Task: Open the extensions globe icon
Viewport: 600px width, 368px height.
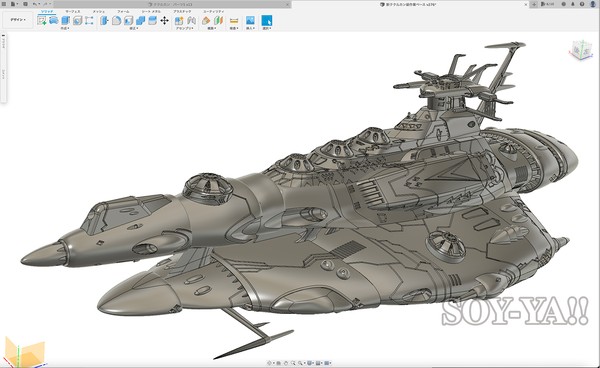Action: point(564,4)
